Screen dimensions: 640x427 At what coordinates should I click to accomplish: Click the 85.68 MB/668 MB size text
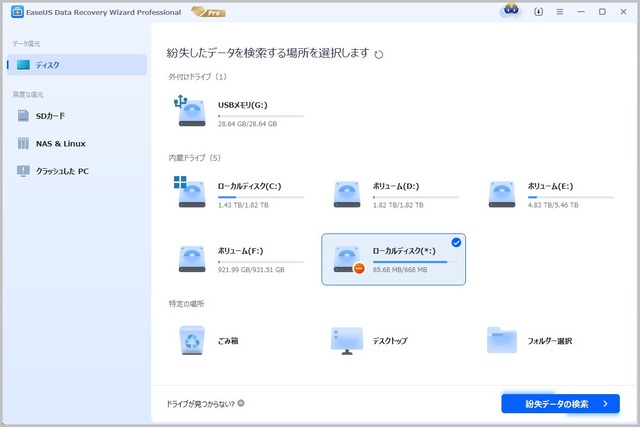click(400, 270)
